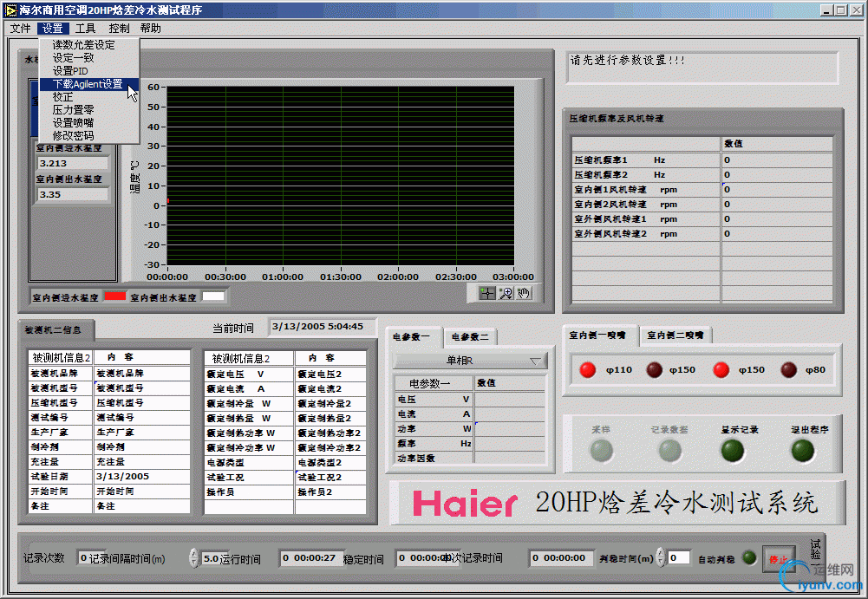This screenshot has width=868, height=599.
Task: Adjust the 判稳时间 stepper arrows
Action: (x=660, y=557)
